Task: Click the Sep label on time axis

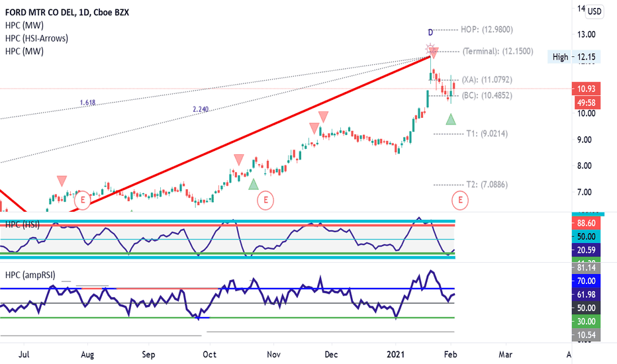Action: point(148,355)
